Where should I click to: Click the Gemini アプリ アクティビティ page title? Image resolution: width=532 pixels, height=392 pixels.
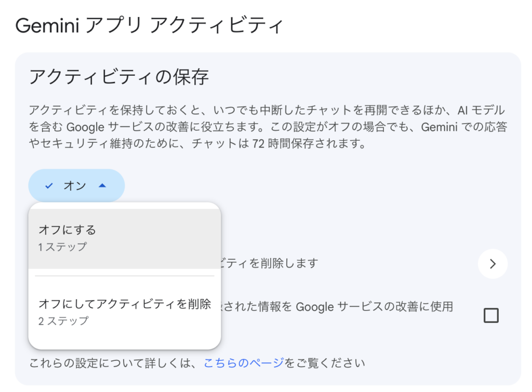coord(150,25)
